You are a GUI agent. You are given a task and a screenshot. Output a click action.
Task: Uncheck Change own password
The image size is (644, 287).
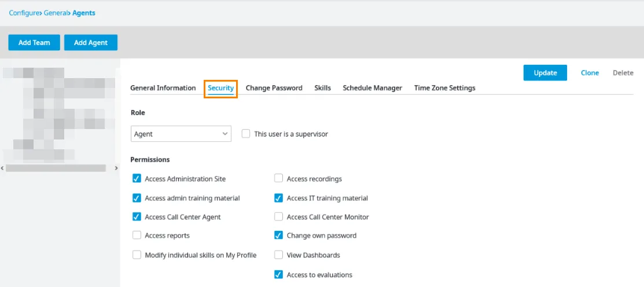(x=279, y=236)
